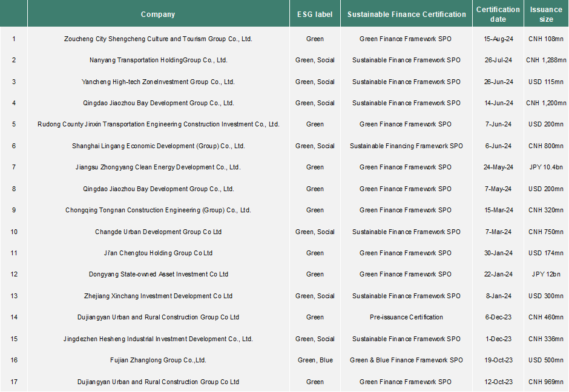Image resolution: width=569 pixels, height=392 pixels.
Task: Click the CNH 108mn issuance size
Action: [x=546, y=39]
